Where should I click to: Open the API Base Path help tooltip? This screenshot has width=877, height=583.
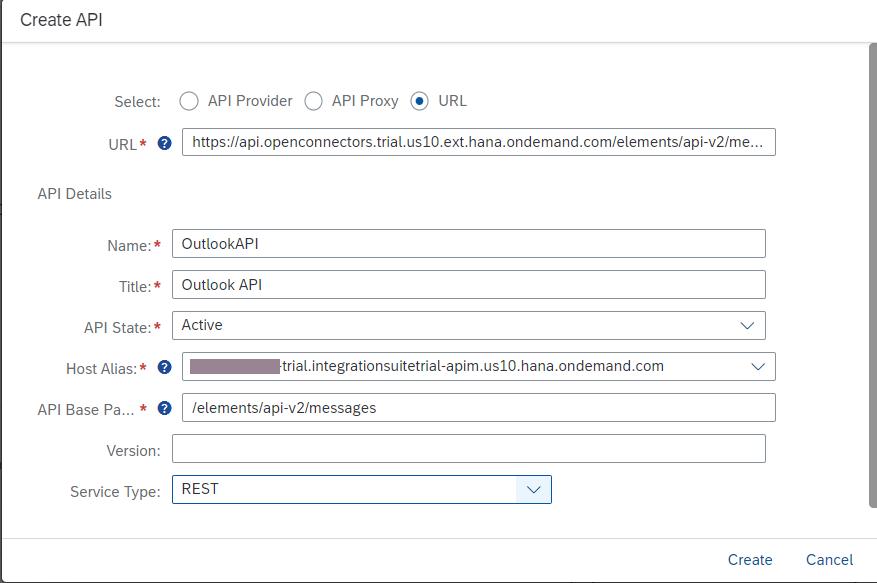[x=164, y=407]
